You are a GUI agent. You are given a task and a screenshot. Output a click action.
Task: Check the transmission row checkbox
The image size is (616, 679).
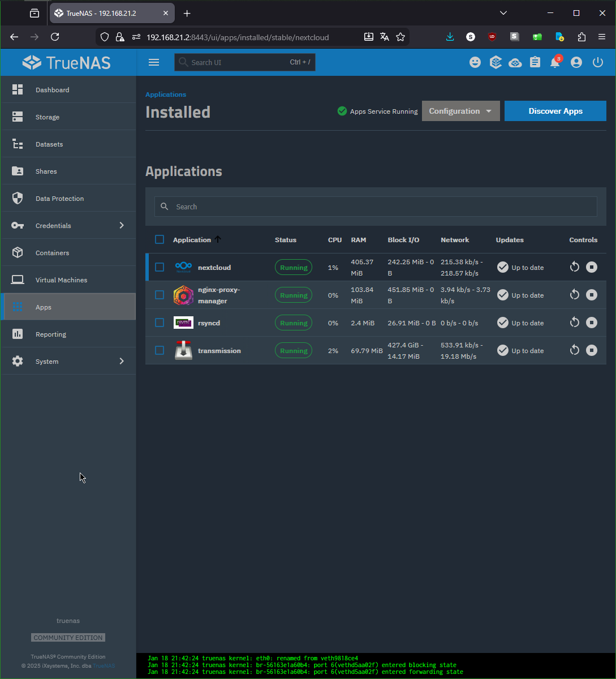pyautogui.click(x=160, y=350)
